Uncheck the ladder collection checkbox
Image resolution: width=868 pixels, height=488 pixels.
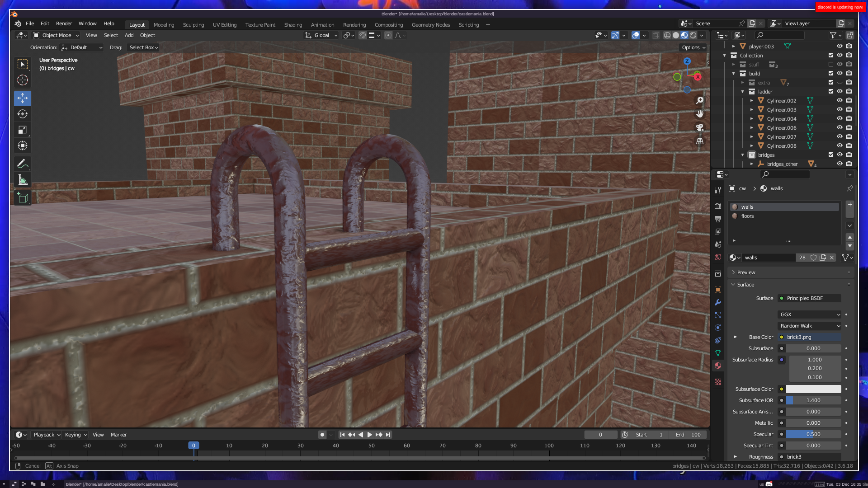(831, 92)
